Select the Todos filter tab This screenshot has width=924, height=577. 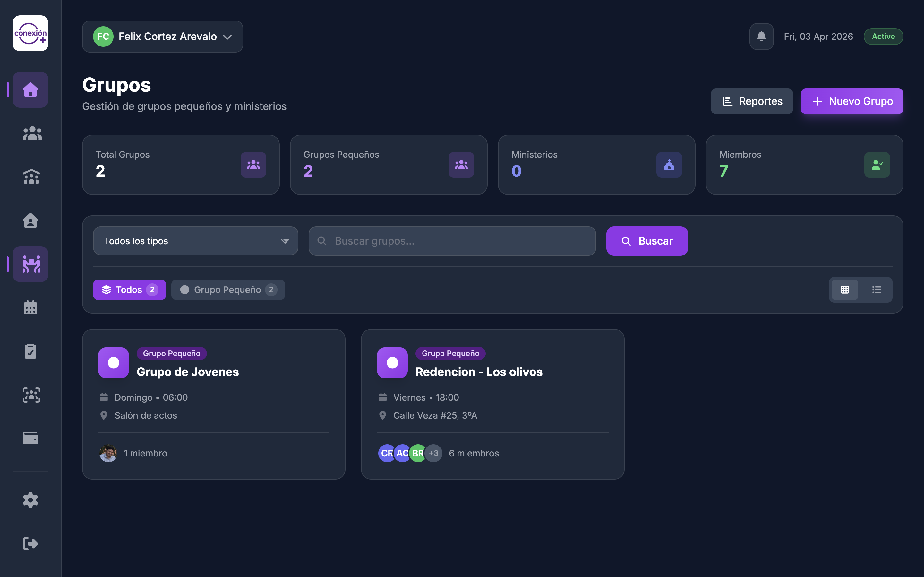[x=129, y=290]
